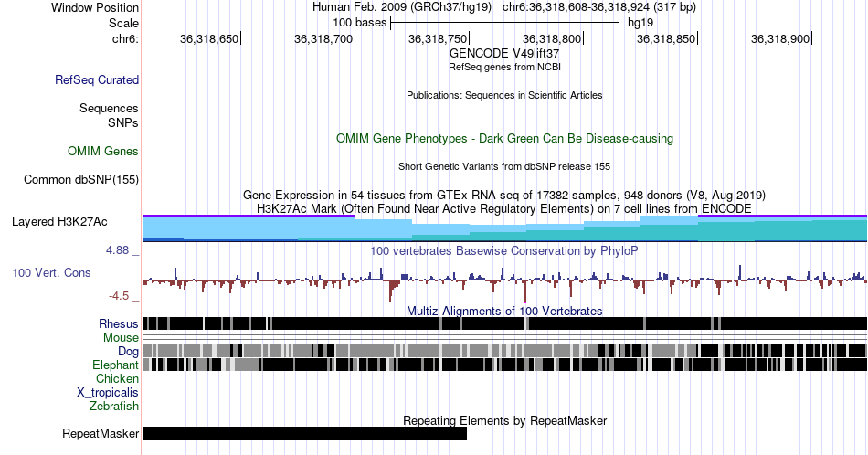Click 'Multiz Alignments of 100 Vertebrates' title
This screenshot has height=455, width=868.
504,311
